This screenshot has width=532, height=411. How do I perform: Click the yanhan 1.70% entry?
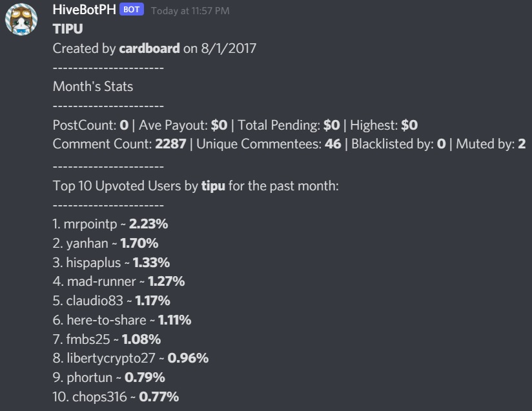tap(105, 243)
